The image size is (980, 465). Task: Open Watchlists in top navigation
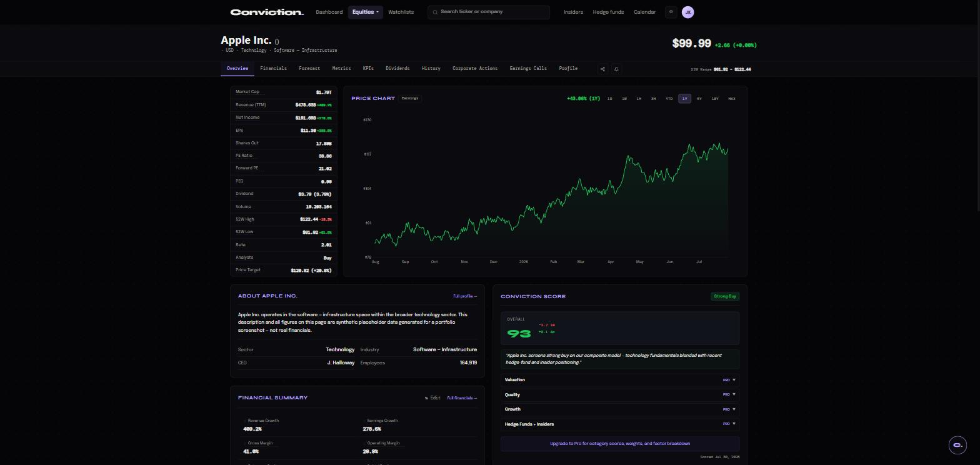pyautogui.click(x=401, y=12)
